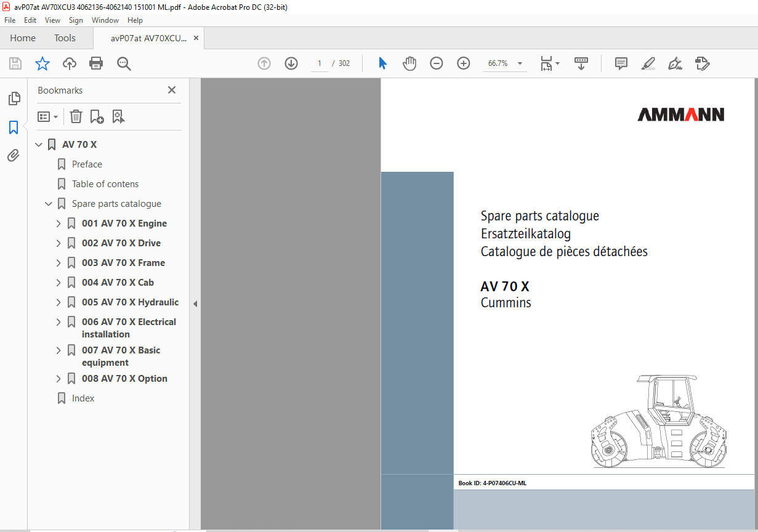Collapse the navigation pane with side arrow
Screen dimensions: 758x532
point(195,304)
